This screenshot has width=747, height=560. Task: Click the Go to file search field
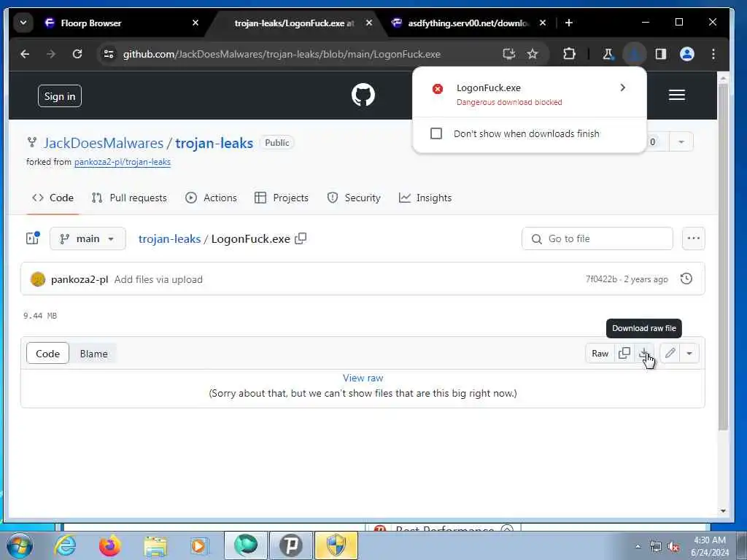(597, 238)
